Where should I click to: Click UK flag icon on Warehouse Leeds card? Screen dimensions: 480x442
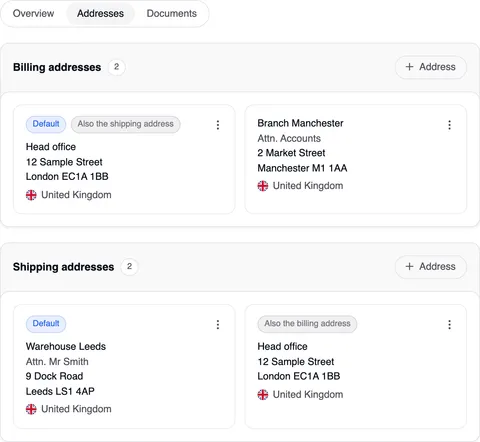(31, 409)
